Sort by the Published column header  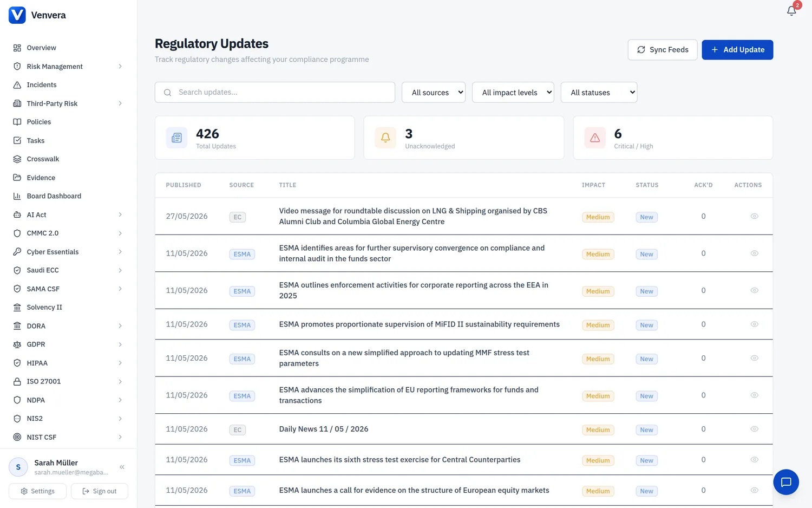[x=184, y=185]
